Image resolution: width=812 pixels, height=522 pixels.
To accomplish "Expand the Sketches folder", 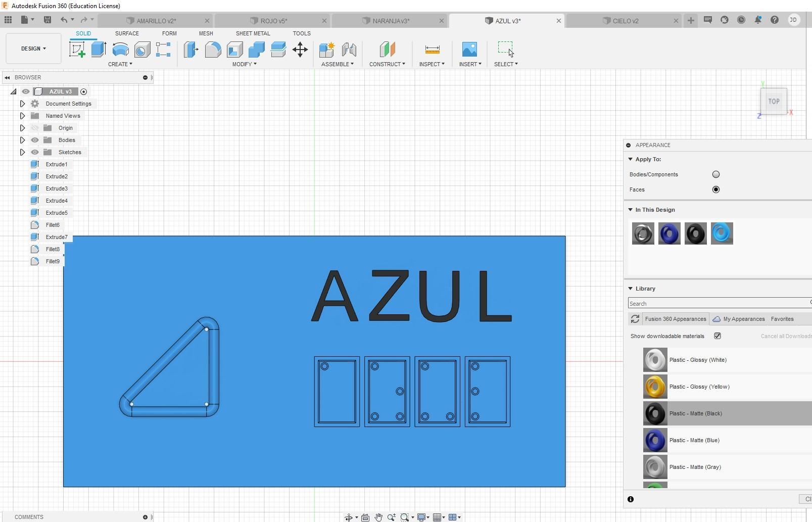I will point(22,152).
